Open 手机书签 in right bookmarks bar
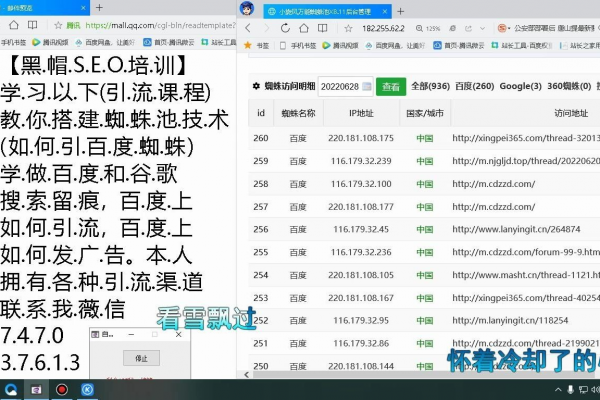This screenshot has height=400, width=600. 298,46
